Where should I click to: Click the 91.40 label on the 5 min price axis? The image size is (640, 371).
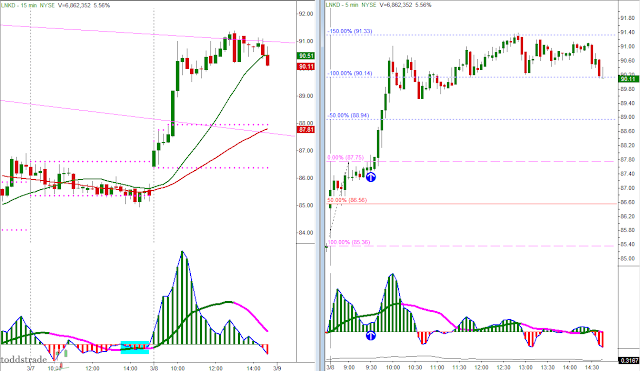pyautogui.click(x=627, y=32)
